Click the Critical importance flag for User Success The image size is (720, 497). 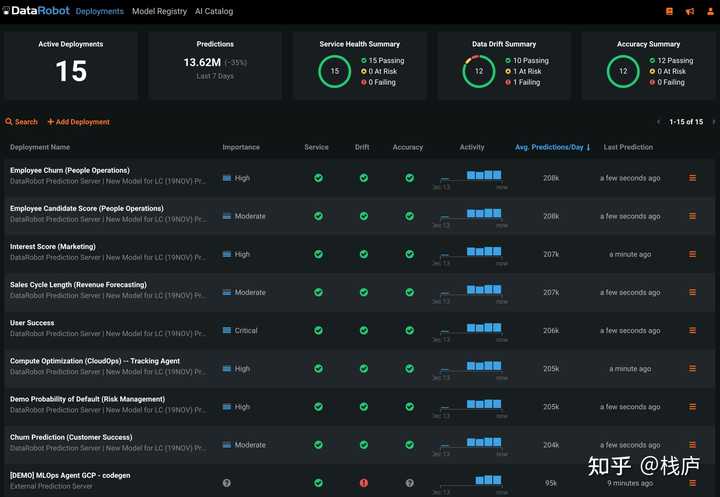click(x=227, y=330)
